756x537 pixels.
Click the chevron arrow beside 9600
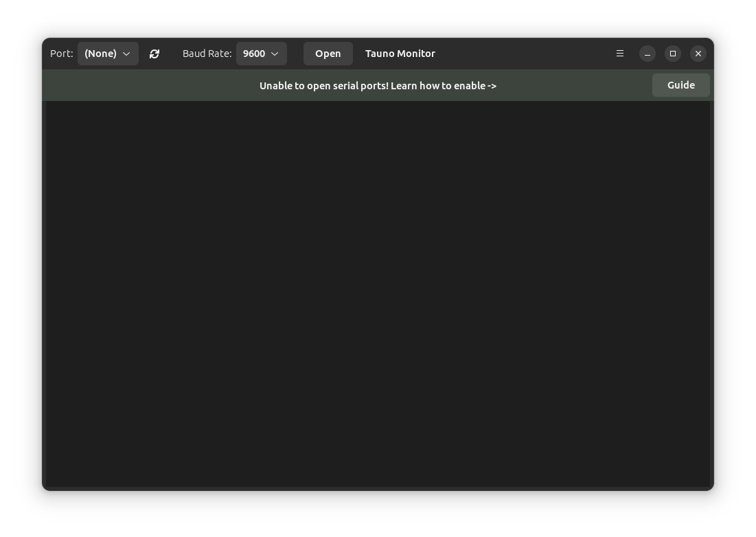click(275, 54)
